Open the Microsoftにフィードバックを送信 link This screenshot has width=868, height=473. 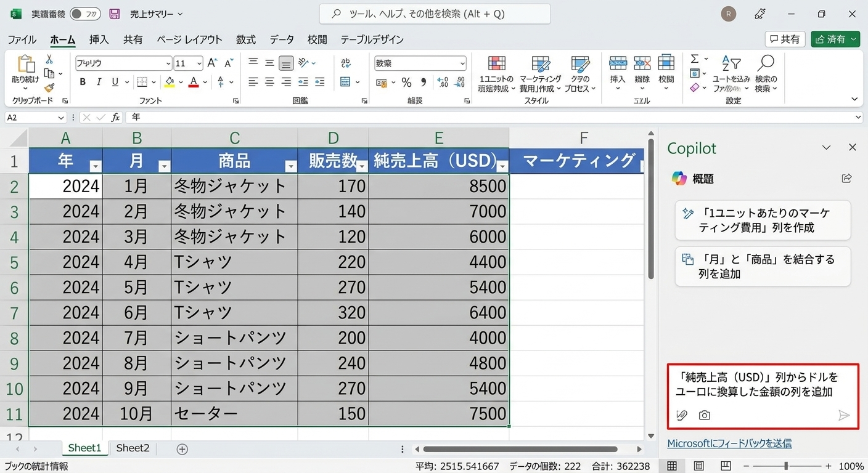729,443
